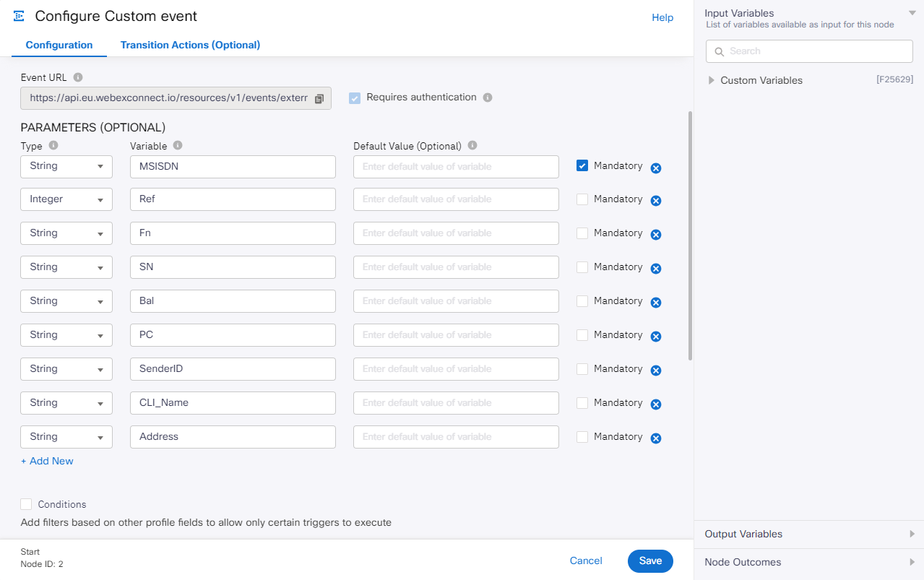Show info tooltip next to Event URL
Screen dimensions: 924x580
[x=78, y=77]
